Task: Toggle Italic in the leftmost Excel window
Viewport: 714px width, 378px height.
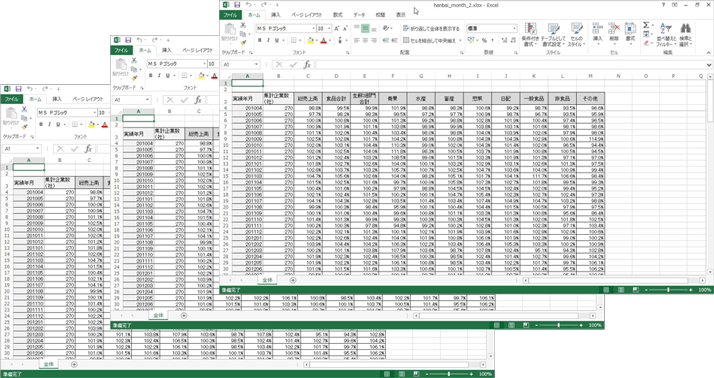Action: point(49,124)
